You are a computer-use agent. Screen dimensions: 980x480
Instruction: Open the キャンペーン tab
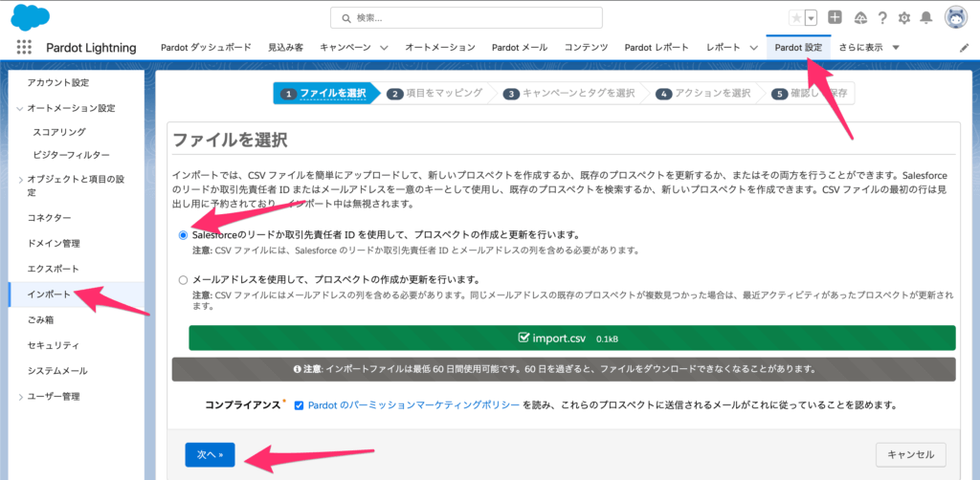click(345, 48)
